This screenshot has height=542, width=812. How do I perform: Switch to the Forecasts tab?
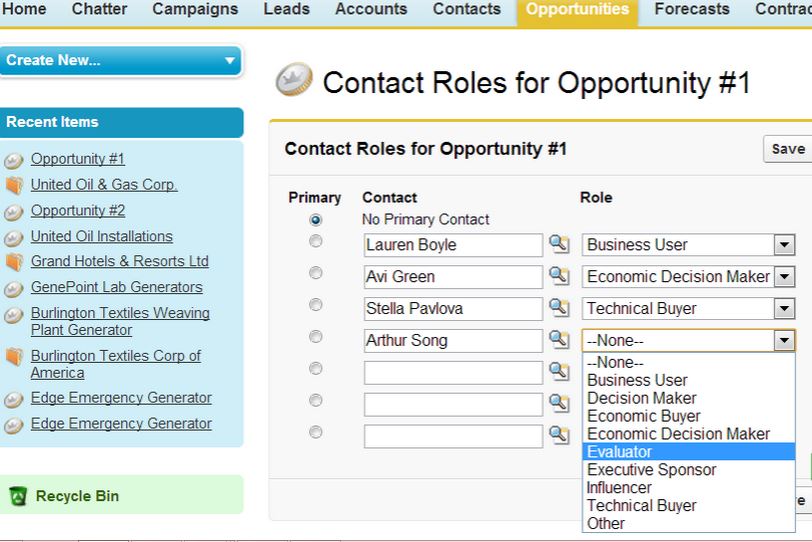[x=691, y=9]
